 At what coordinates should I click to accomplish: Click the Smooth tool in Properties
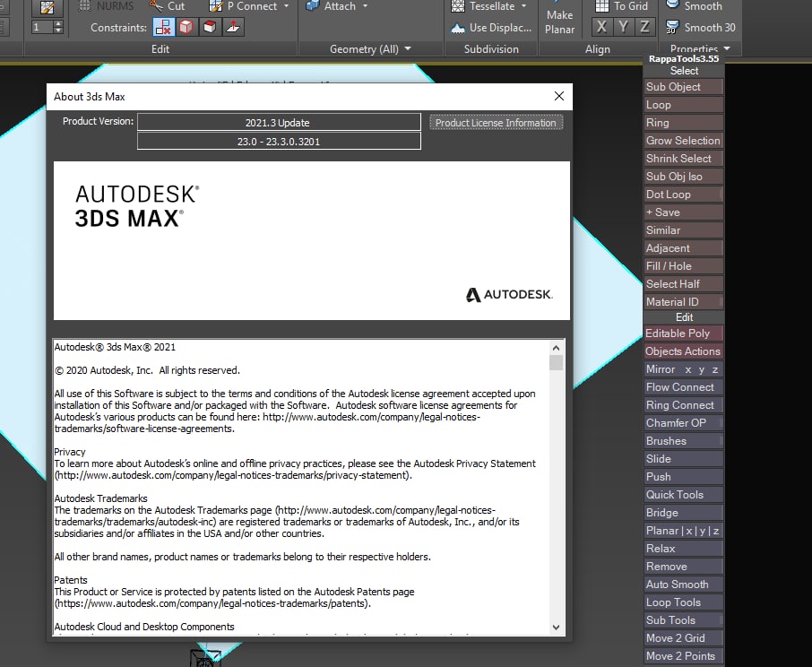(694, 6)
